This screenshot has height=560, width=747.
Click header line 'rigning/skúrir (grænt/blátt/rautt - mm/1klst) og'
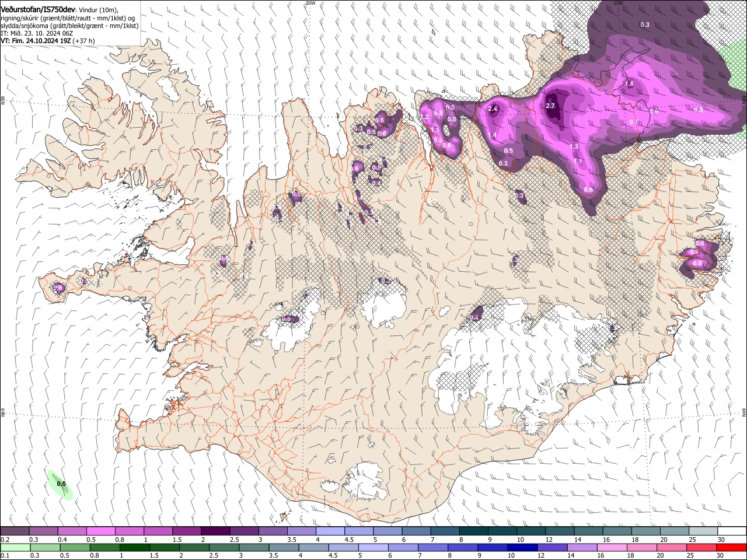click(x=68, y=18)
